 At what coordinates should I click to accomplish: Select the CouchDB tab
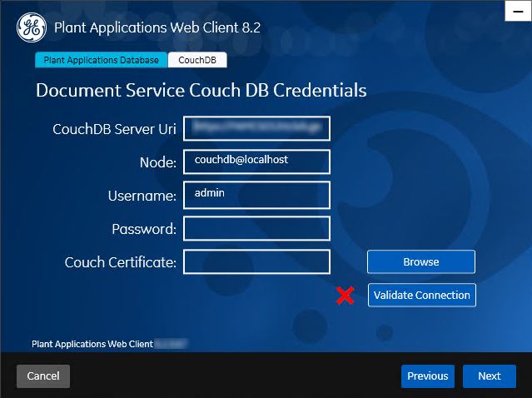(197, 60)
